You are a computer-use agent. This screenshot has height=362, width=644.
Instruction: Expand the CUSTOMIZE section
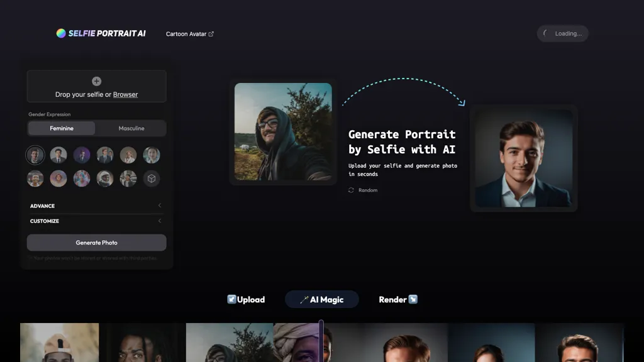[x=96, y=221]
